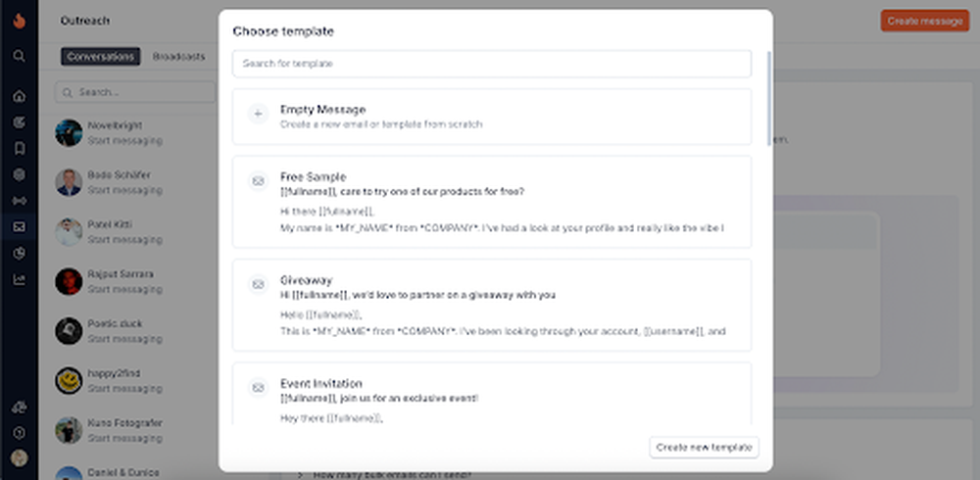The height and width of the screenshot is (480, 980).
Task: Switch to the Broadcasts tab
Action: [x=178, y=56]
